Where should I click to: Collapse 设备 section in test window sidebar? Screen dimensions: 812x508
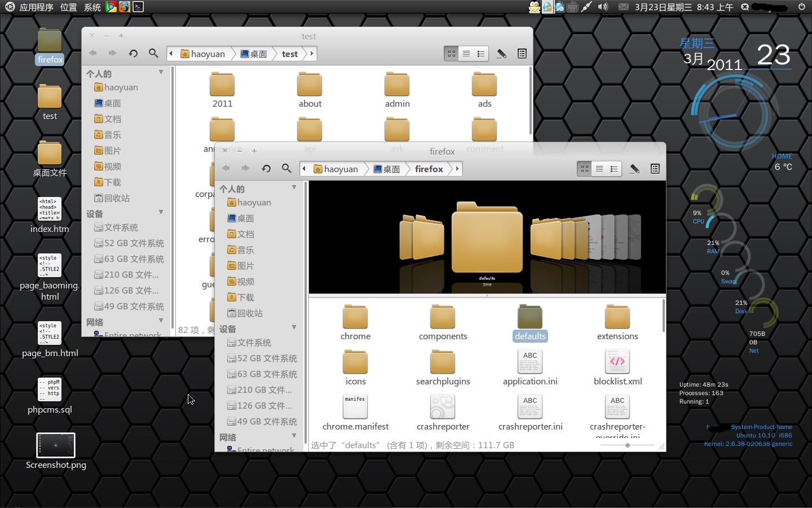coord(161,212)
